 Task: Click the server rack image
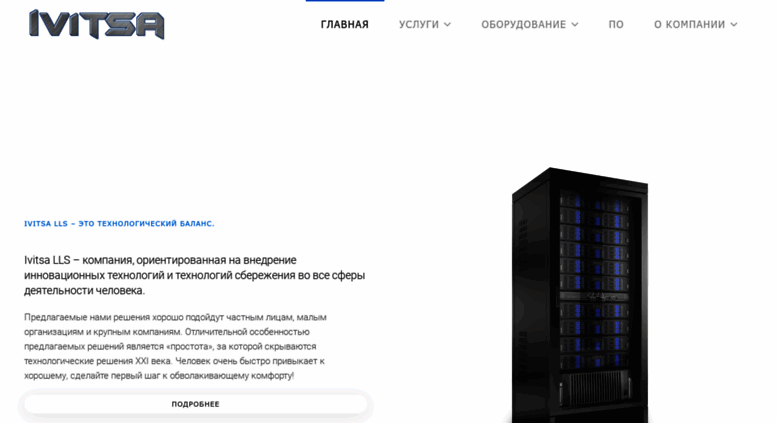click(579, 295)
